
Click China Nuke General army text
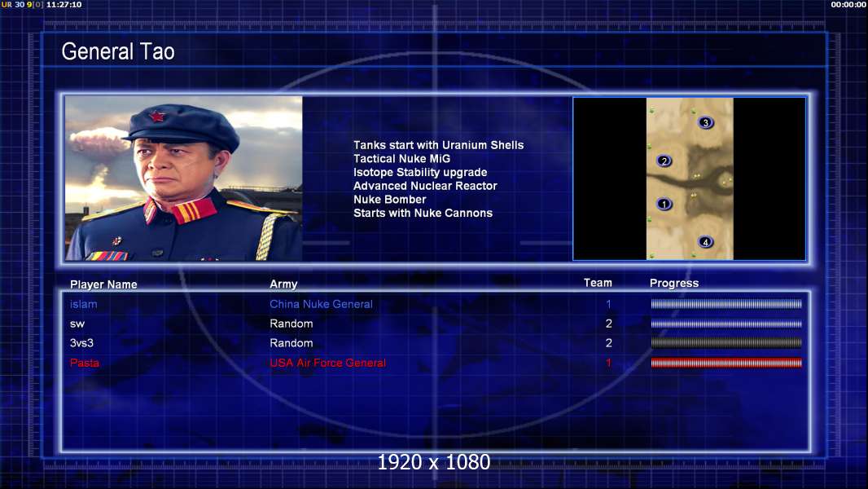click(321, 304)
